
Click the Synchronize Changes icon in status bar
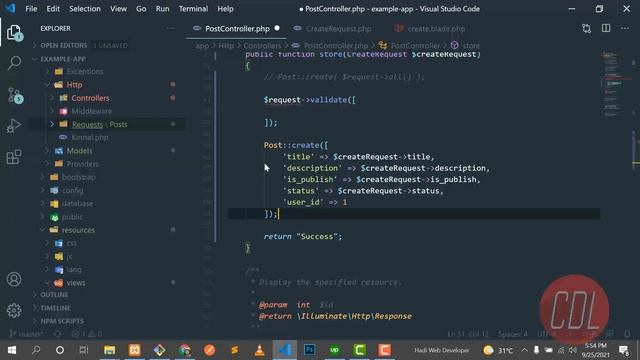[58, 334]
